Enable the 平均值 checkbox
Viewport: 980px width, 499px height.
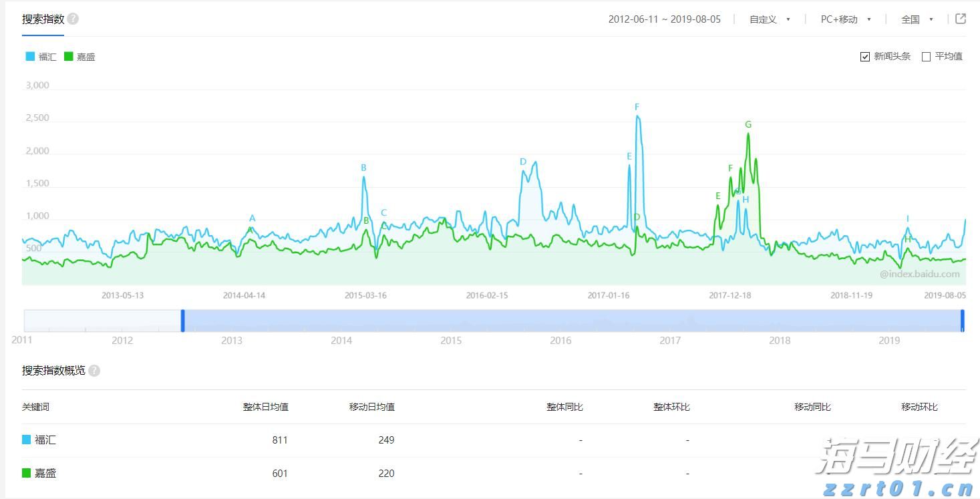tap(926, 56)
